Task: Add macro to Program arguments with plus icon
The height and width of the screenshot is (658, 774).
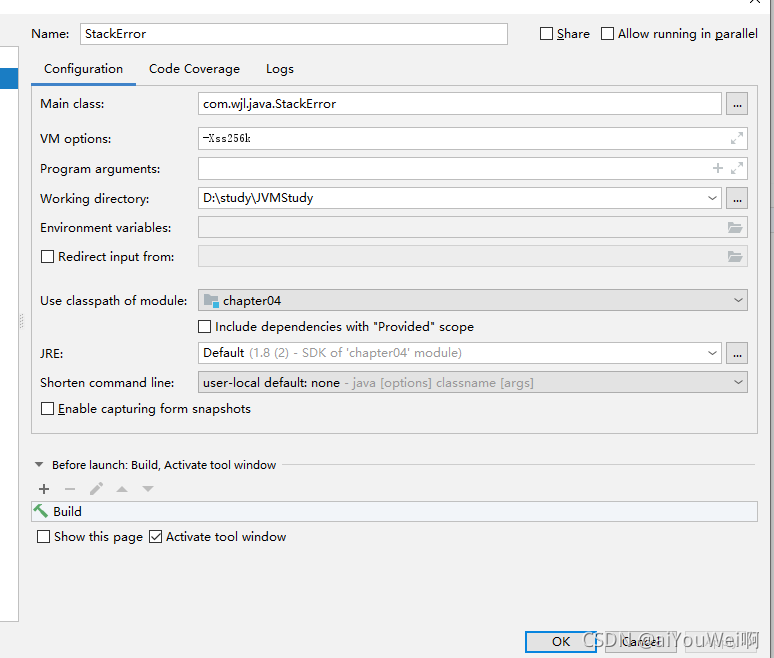Action: point(718,169)
